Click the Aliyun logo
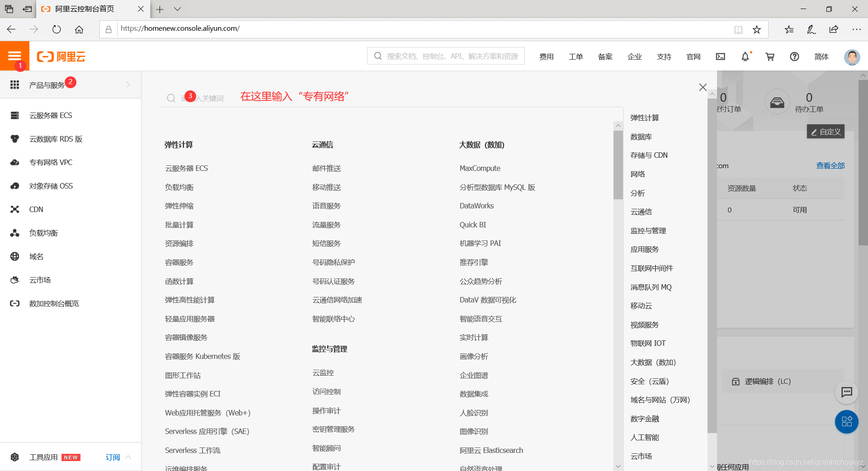 point(61,57)
